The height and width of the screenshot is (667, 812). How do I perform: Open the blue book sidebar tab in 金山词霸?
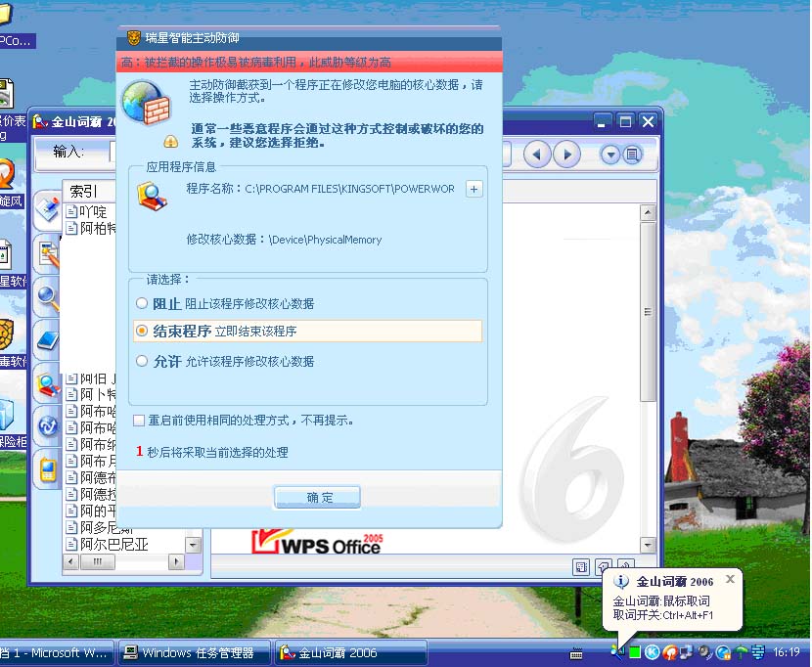coord(48,339)
